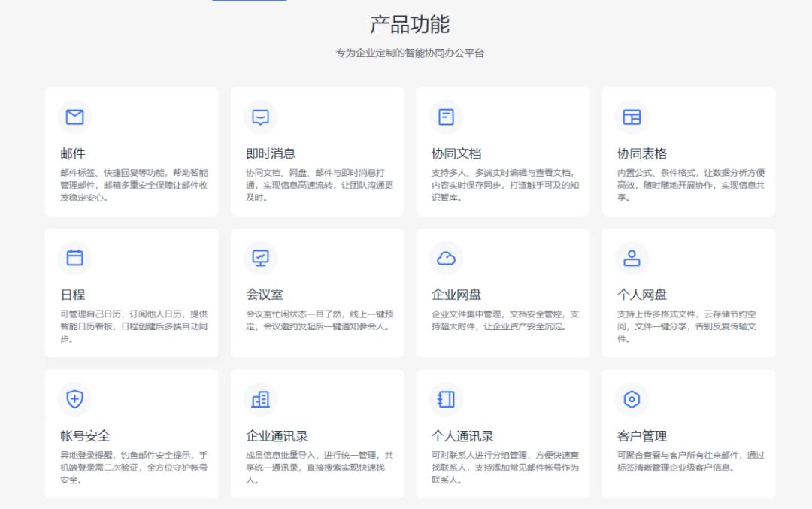Select the 个人网盘 person icon
The width and height of the screenshot is (812, 509).
[632, 258]
